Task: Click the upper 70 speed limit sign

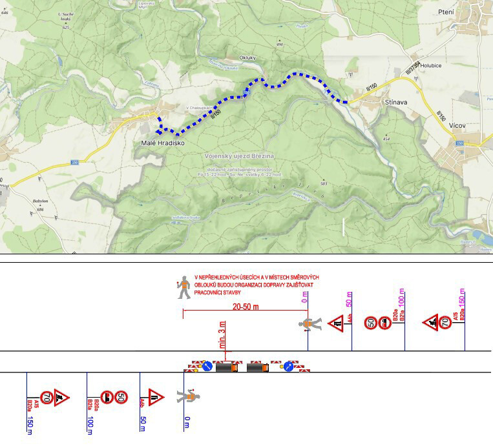Action: point(445,323)
